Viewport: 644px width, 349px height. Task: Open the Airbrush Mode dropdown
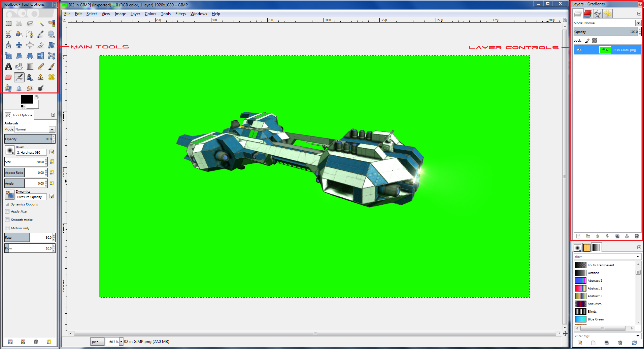(52, 129)
